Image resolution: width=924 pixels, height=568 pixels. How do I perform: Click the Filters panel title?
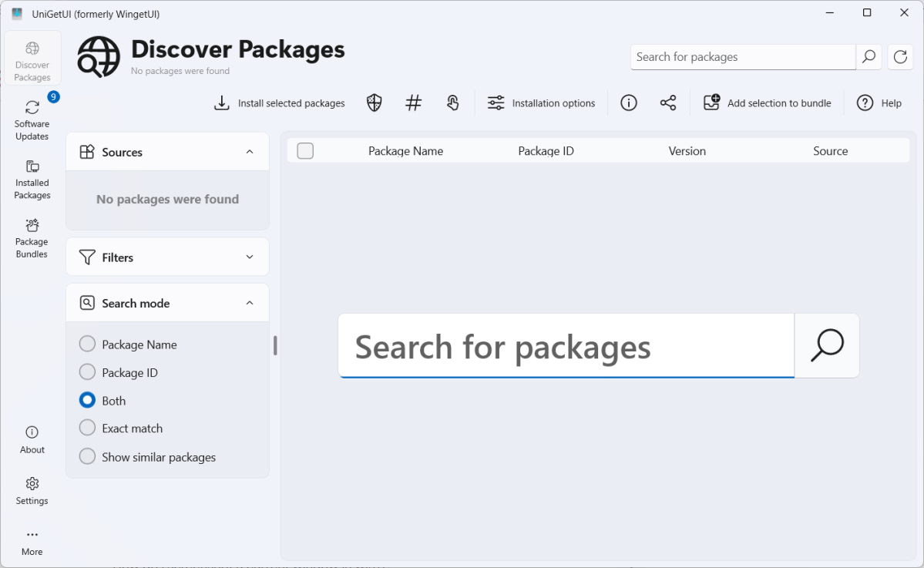pos(117,257)
